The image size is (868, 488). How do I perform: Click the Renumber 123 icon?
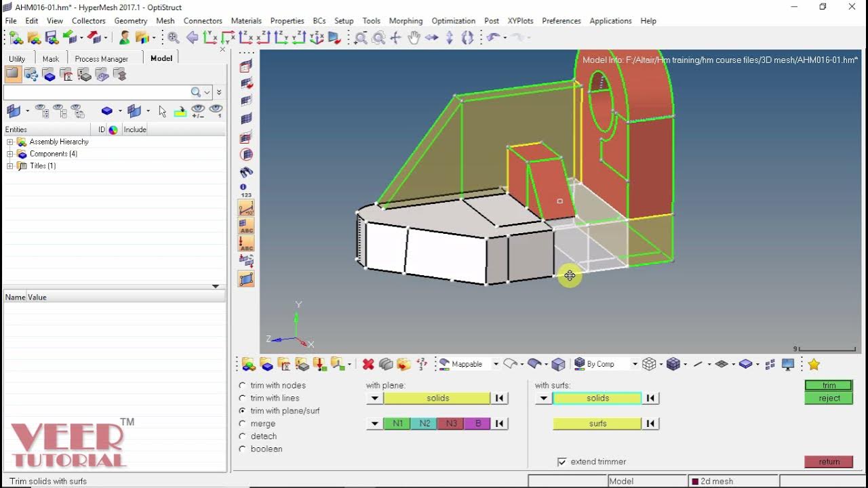pos(422,365)
